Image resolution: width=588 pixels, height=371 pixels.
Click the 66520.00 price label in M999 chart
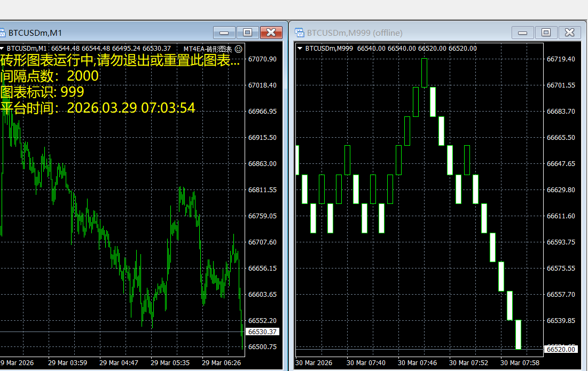coord(561,349)
